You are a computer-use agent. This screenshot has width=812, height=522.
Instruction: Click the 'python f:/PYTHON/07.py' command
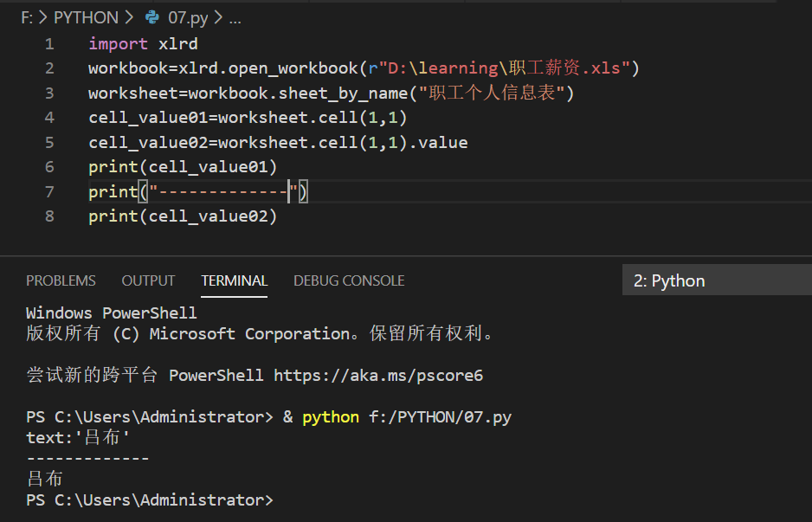coord(407,417)
